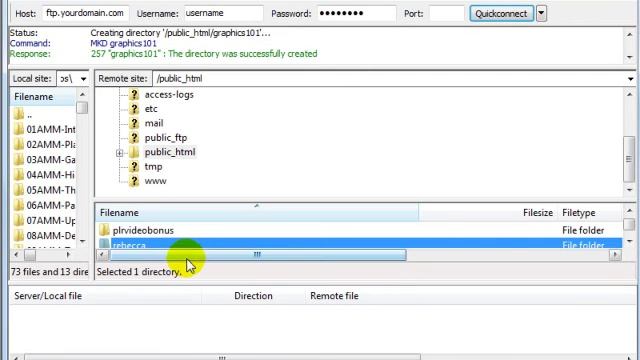Sort local list by Filename header
Viewport: 640px width, 360px height.
point(43,97)
